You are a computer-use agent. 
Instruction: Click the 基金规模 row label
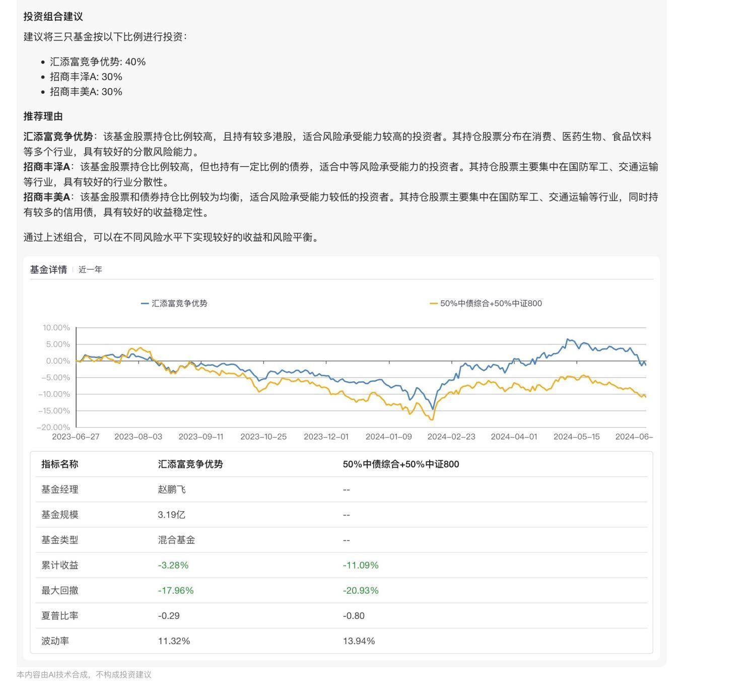[x=60, y=515]
